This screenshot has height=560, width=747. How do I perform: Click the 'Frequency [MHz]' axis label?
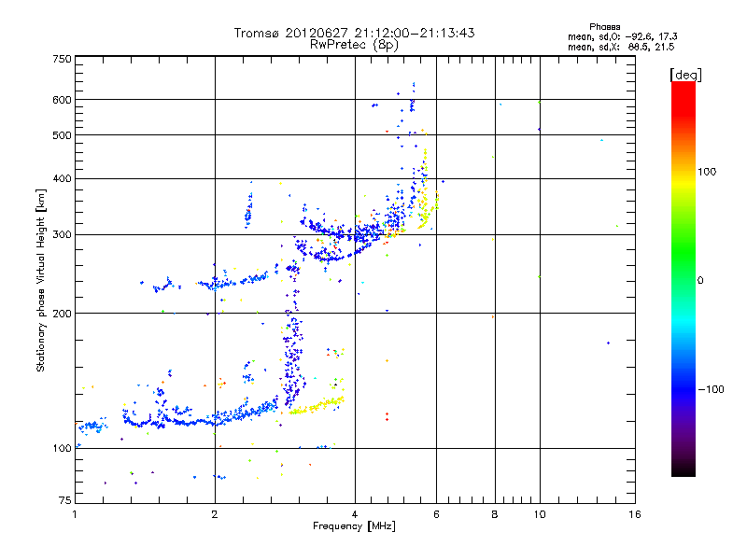point(354,526)
